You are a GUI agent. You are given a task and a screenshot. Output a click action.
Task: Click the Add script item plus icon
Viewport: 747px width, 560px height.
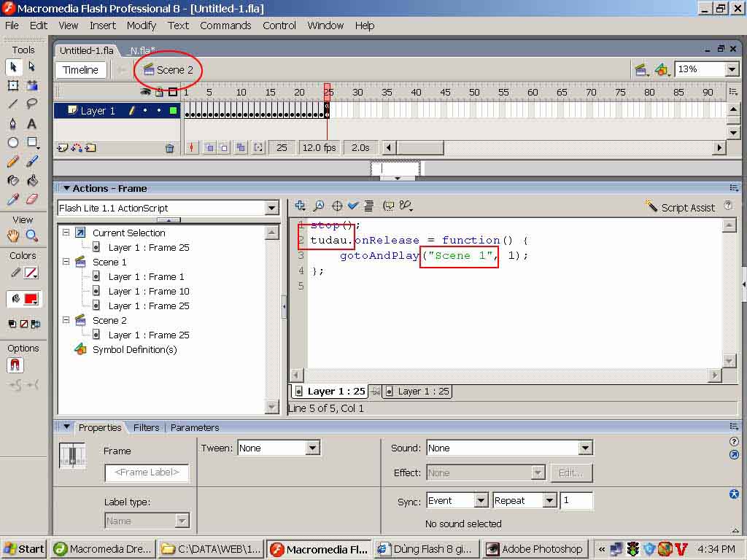coord(300,206)
